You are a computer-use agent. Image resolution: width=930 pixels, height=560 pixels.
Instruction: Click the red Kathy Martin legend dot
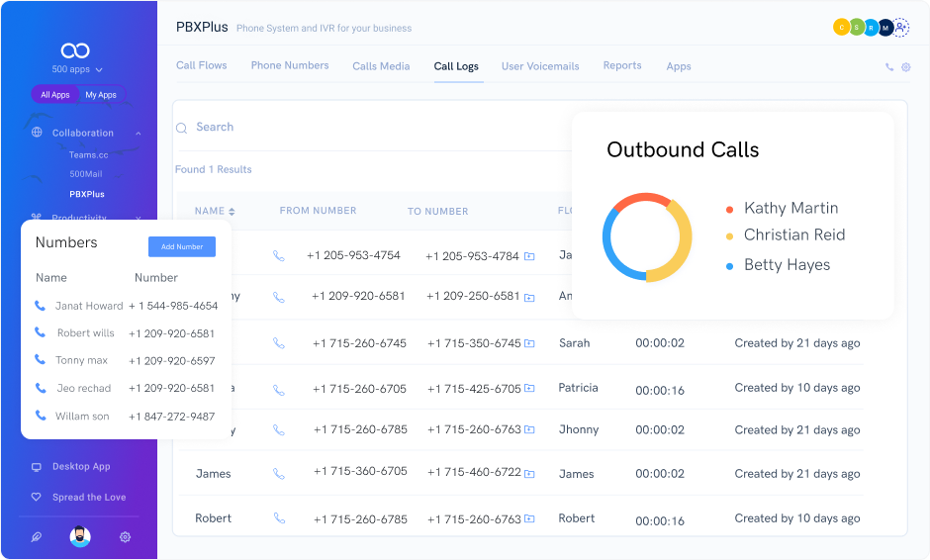[729, 209]
